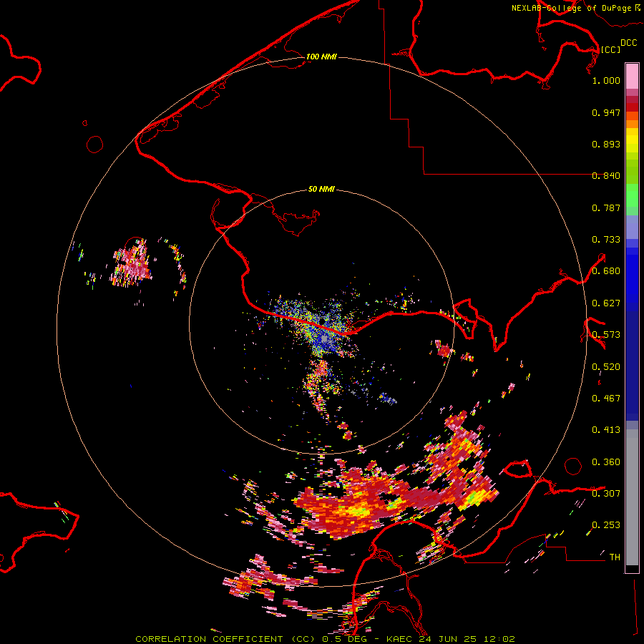644x644 pixels.
Task: Click the 0.733 legend value
Action: 606,240
